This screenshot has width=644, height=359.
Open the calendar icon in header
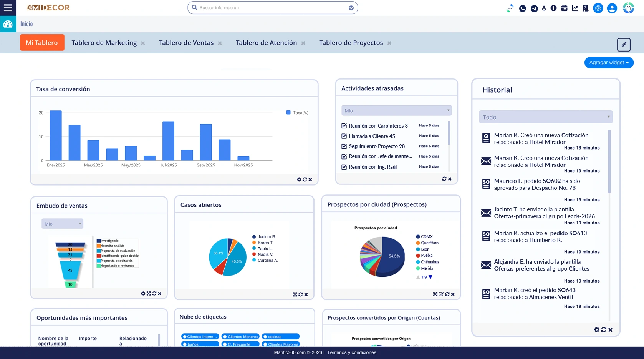point(564,8)
